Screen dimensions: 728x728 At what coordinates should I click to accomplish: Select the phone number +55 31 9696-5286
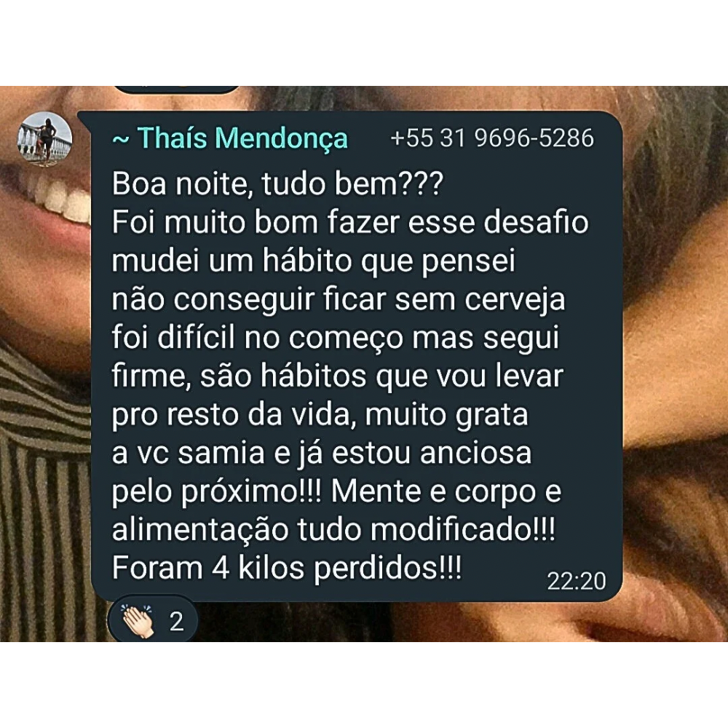tap(492, 138)
